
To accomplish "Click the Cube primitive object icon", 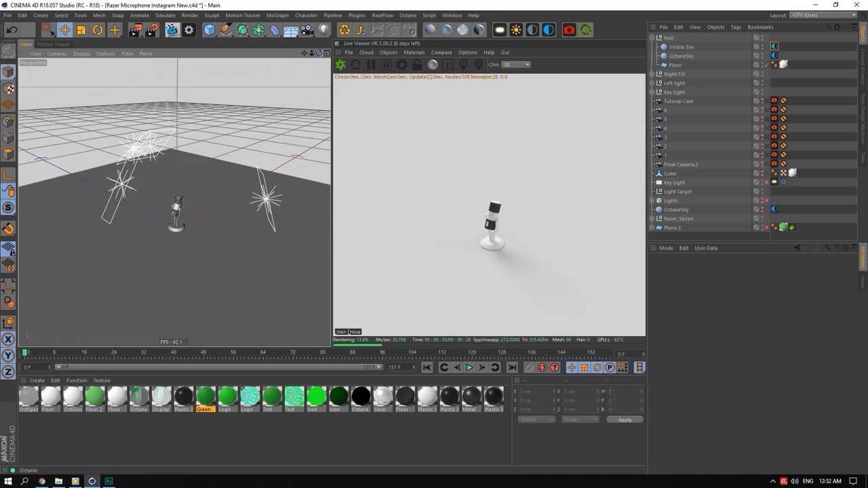I will pos(210,30).
